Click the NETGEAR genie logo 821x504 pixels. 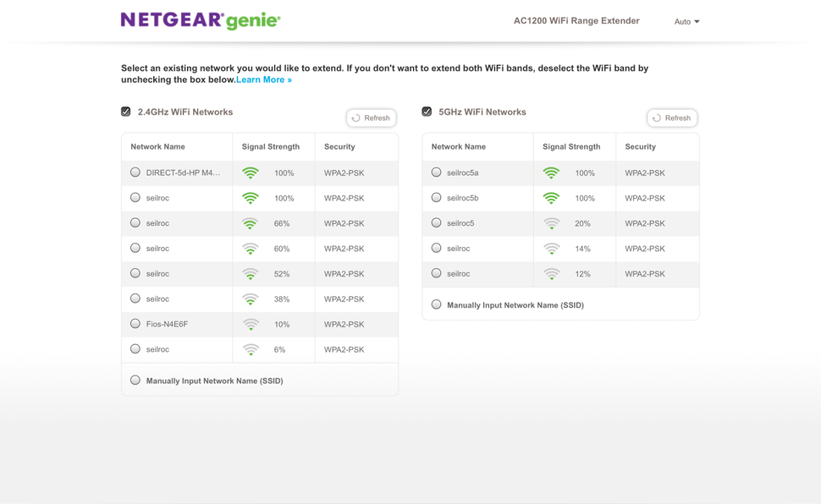tap(201, 19)
